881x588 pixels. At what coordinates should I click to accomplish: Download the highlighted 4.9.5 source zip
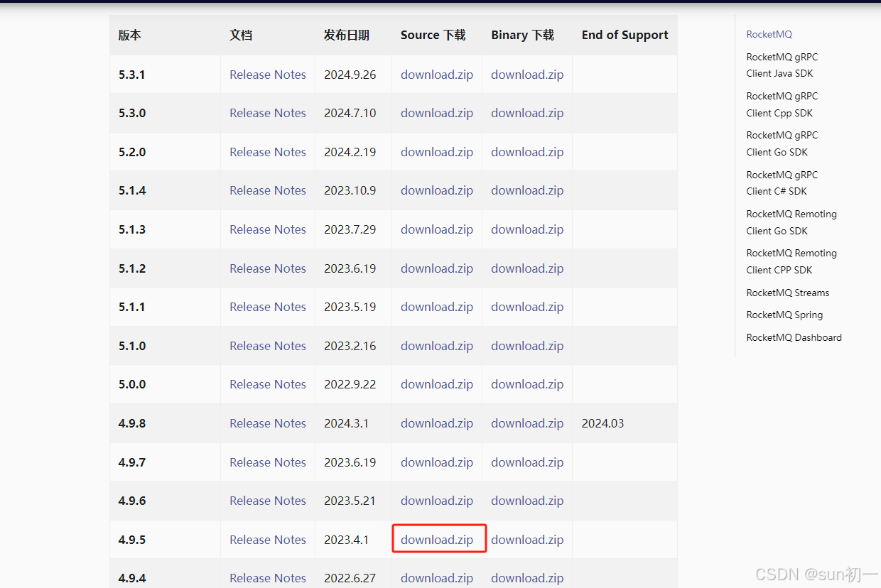click(437, 539)
